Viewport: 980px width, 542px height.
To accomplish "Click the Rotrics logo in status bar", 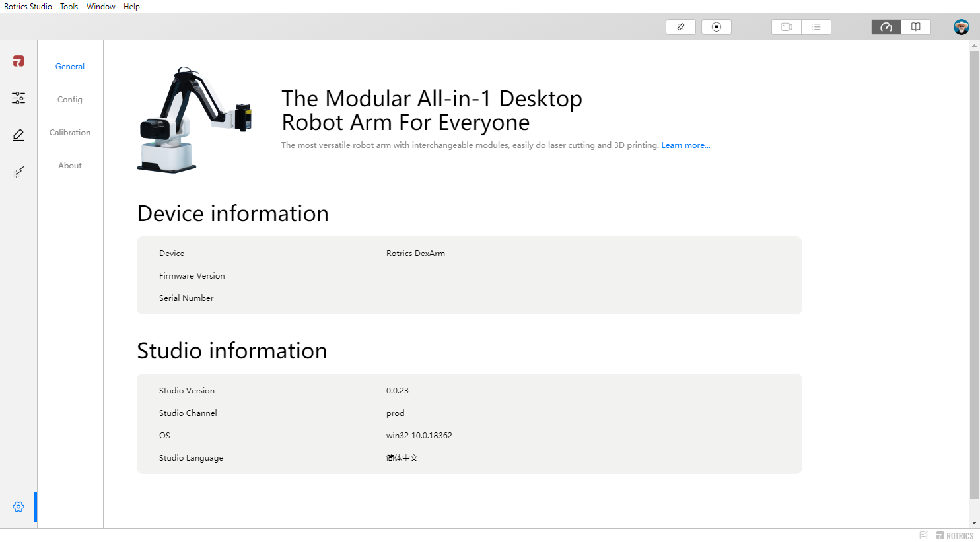I will [955, 535].
